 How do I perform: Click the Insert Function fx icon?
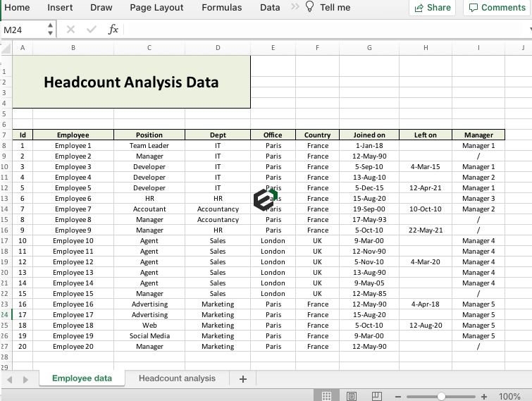(x=113, y=30)
